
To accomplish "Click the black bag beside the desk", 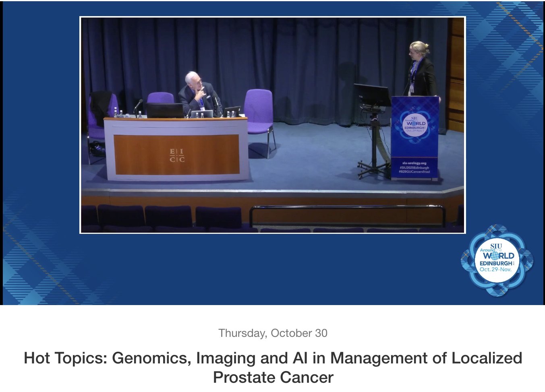I will [97, 150].
